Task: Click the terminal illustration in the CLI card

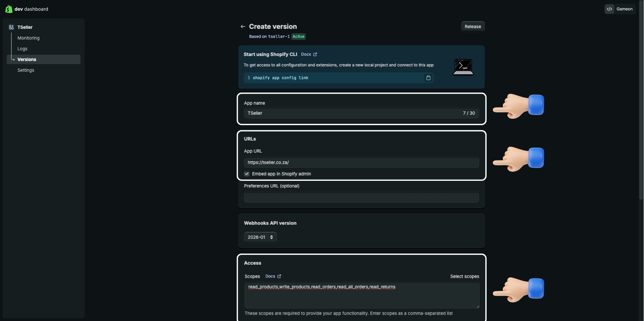Action: (x=463, y=67)
